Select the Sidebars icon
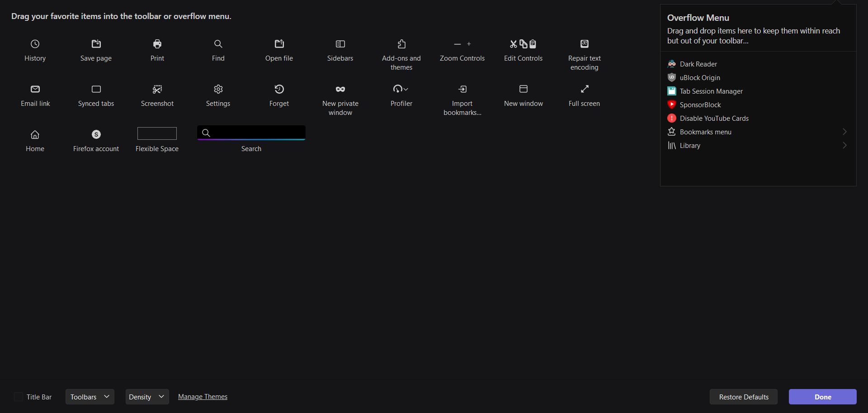This screenshot has height=413, width=868. coord(340,44)
